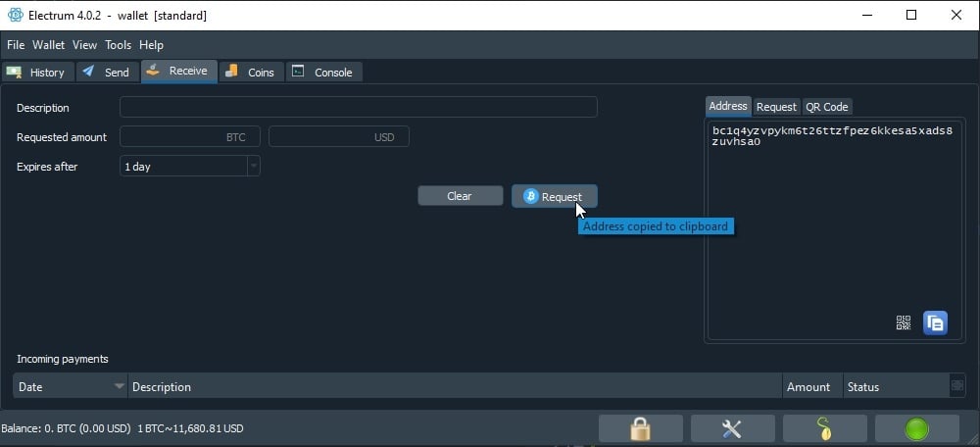Click the Amount column header
The image size is (980, 447).
coord(812,386)
